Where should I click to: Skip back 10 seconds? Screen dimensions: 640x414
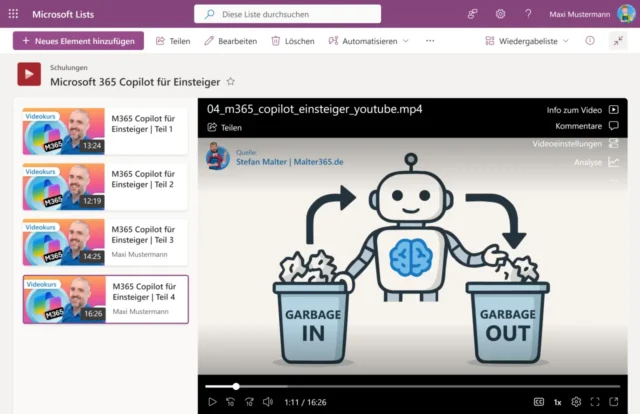231,402
